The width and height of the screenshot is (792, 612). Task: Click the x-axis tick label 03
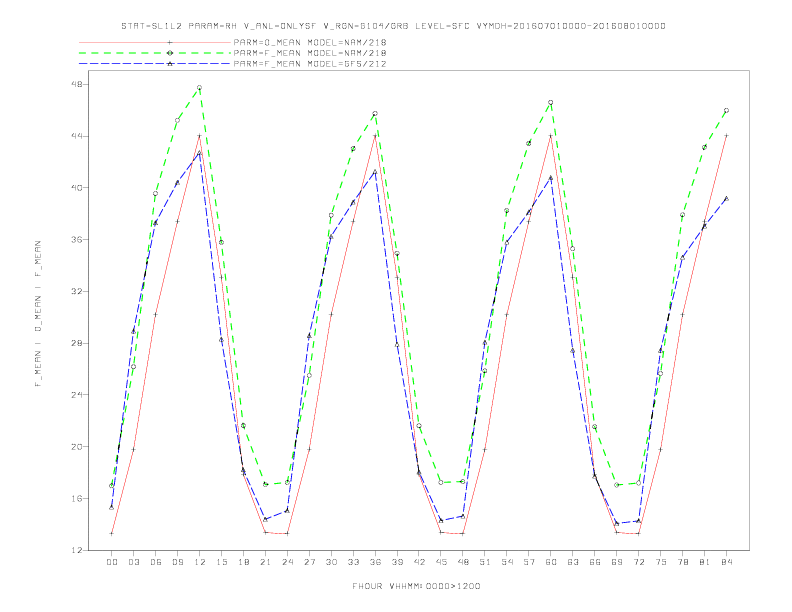pos(133,562)
